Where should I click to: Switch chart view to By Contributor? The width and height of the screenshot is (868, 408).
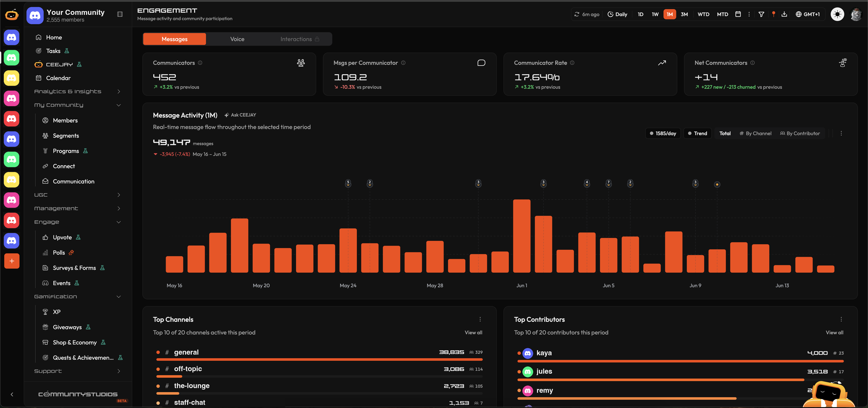tap(800, 133)
